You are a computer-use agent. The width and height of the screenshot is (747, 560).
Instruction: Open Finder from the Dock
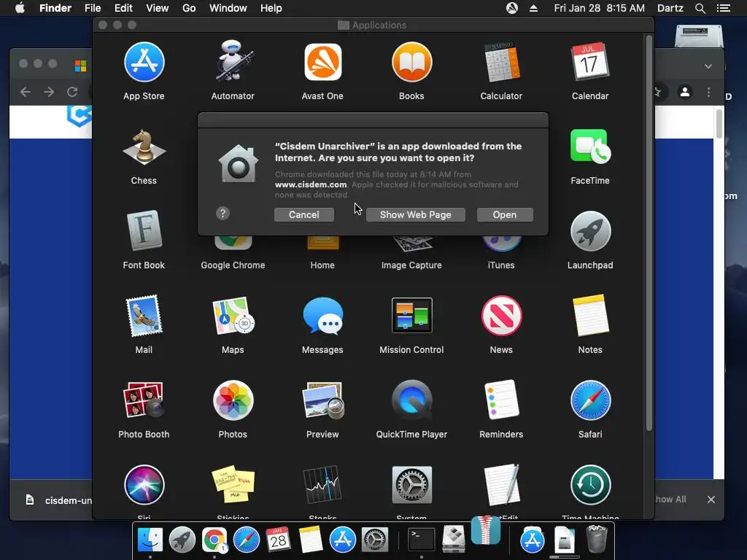pyautogui.click(x=150, y=540)
